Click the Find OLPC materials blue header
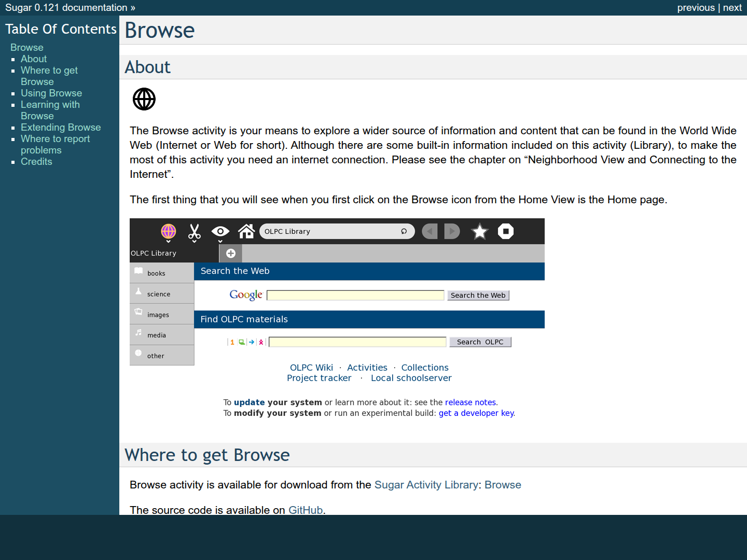This screenshot has height=560, width=747. [x=369, y=319]
